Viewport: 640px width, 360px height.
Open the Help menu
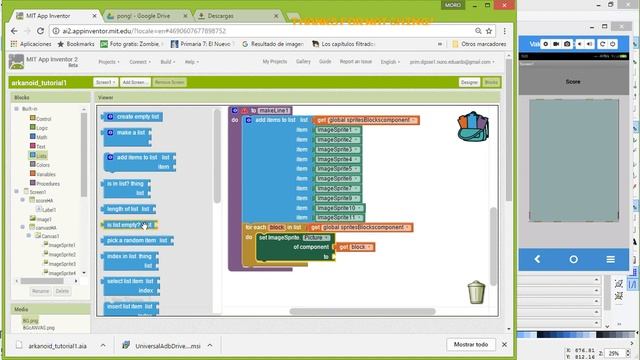coord(192,62)
